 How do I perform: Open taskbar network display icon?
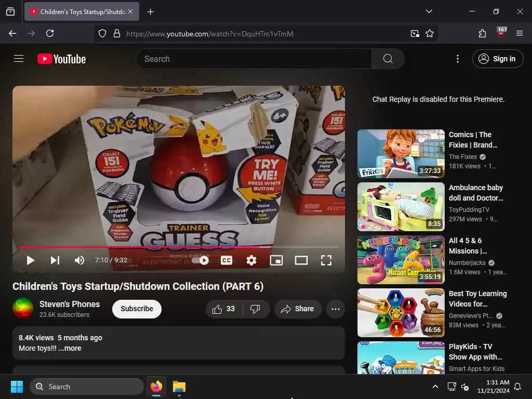point(451,387)
